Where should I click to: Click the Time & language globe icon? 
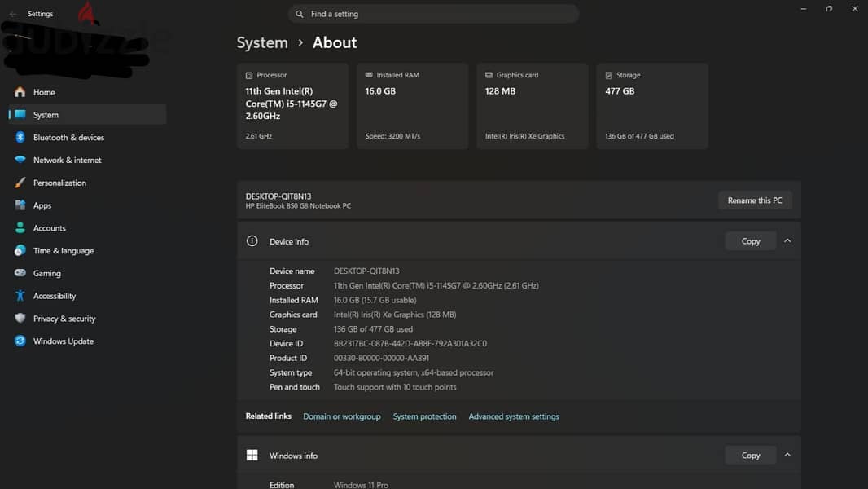pyautogui.click(x=20, y=250)
